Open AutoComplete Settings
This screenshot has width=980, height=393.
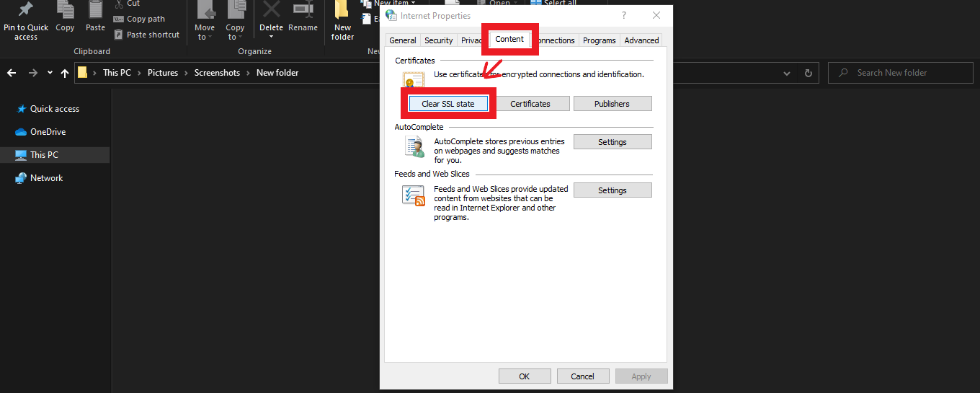pos(612,142)
